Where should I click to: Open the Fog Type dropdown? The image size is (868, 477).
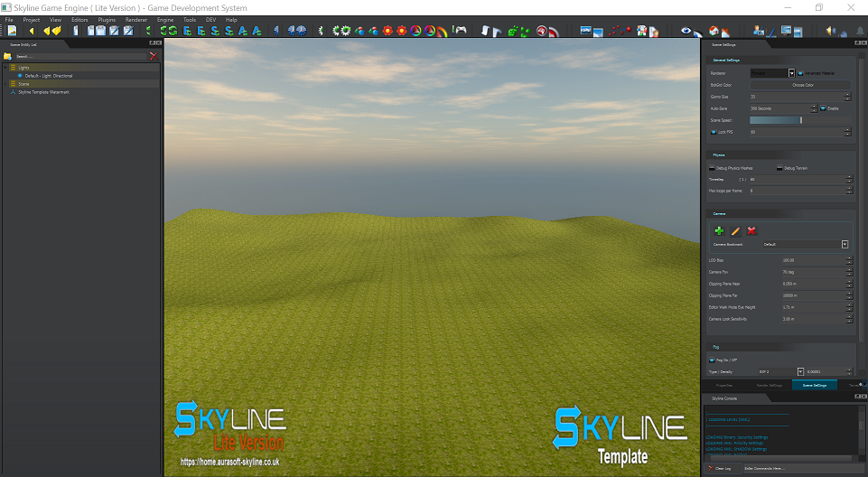pos(800,372)
